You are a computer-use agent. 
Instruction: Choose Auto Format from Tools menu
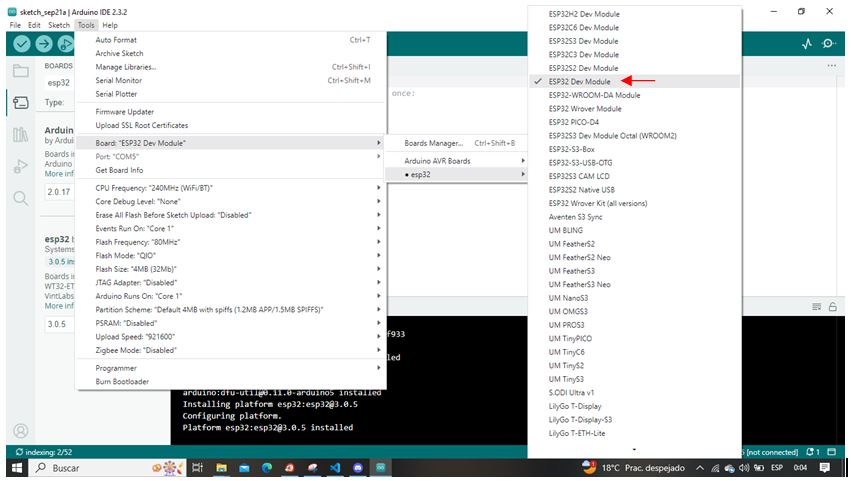(231, 40)
